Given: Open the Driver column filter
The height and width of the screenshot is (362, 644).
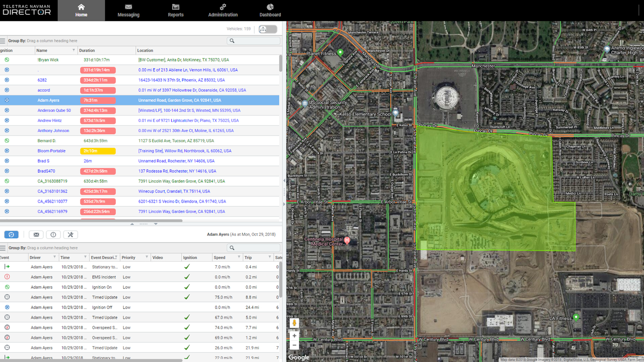Looking at the screenshot, I should pyautogui.click(x=55, y=257).
